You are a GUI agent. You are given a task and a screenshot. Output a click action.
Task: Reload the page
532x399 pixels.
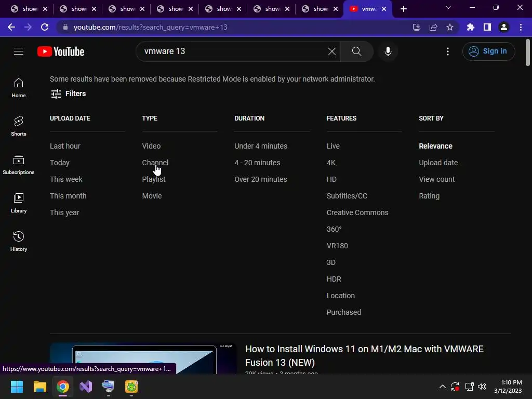click(x=45, y=27)
